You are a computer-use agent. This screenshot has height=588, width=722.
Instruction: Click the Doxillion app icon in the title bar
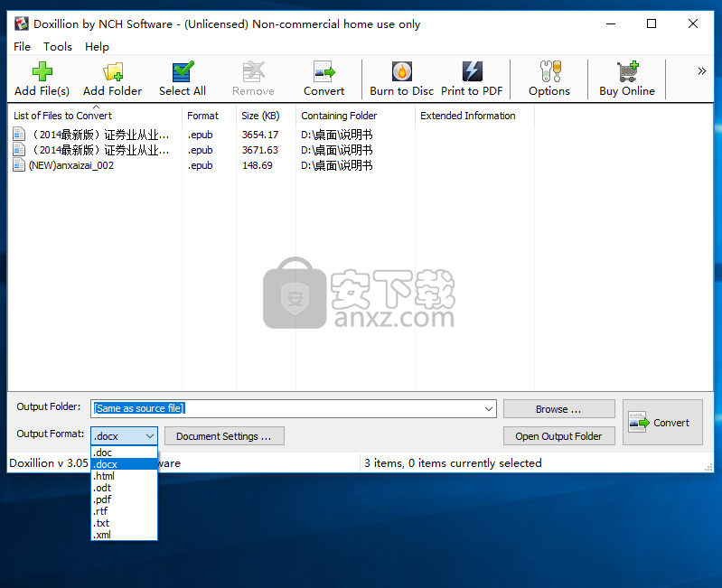point(21,23)
